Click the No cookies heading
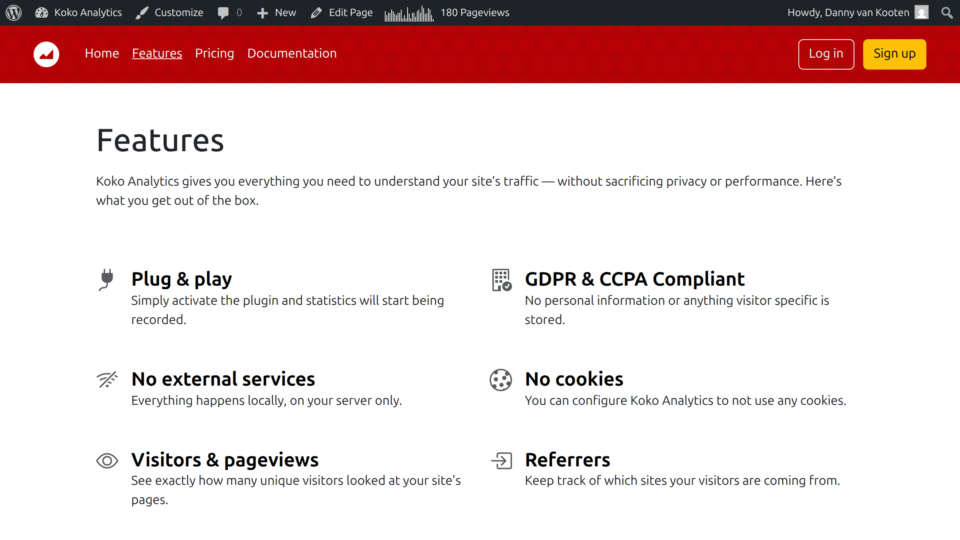Viewport: 960px width, 540px height. click(x=574, y=379)
